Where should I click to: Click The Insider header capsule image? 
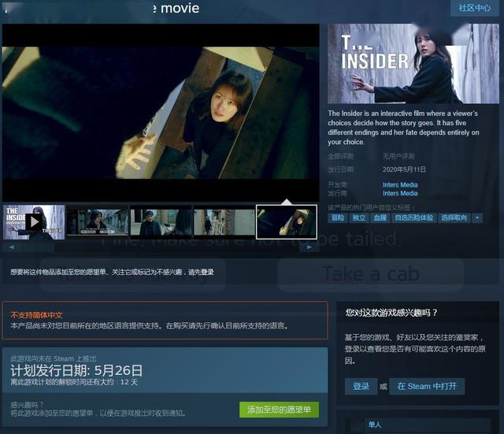pos(413,63)
